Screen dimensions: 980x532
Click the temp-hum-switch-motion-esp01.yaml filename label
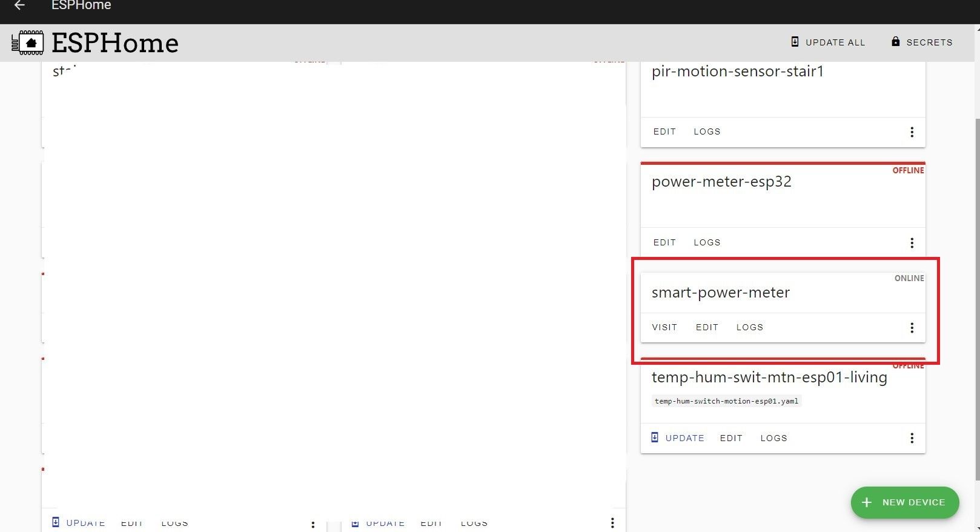(726, 401)
